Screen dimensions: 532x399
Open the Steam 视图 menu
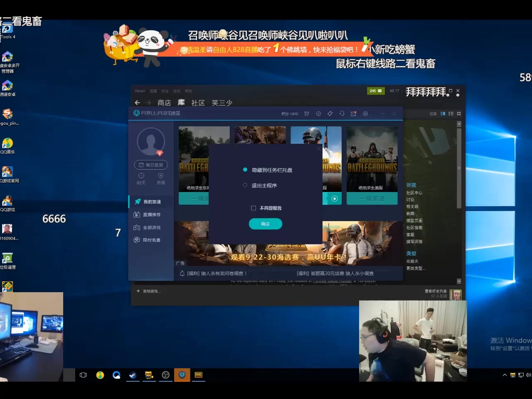point(153,91)
